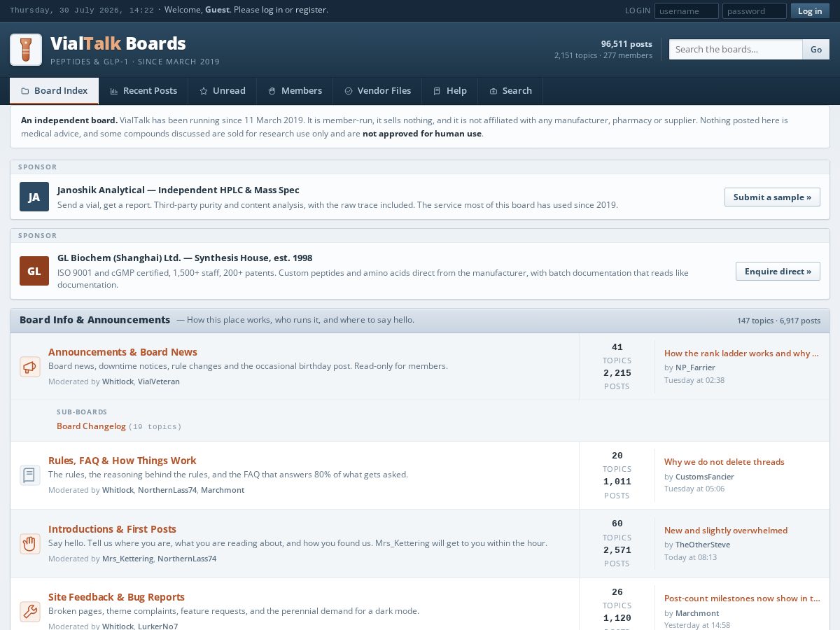Open moderator LurkerNo7's profile
This screenshot has width=840, height=630.
[157, 626]
